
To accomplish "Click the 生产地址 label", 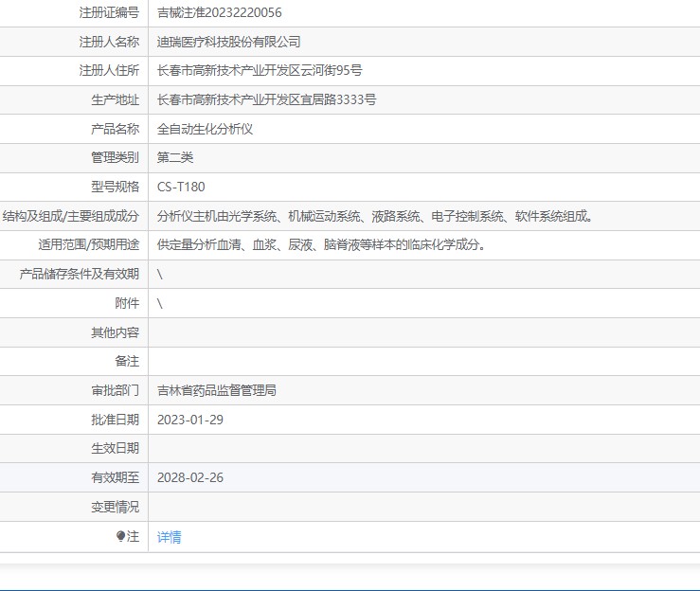I will click(x=116, y=99).
